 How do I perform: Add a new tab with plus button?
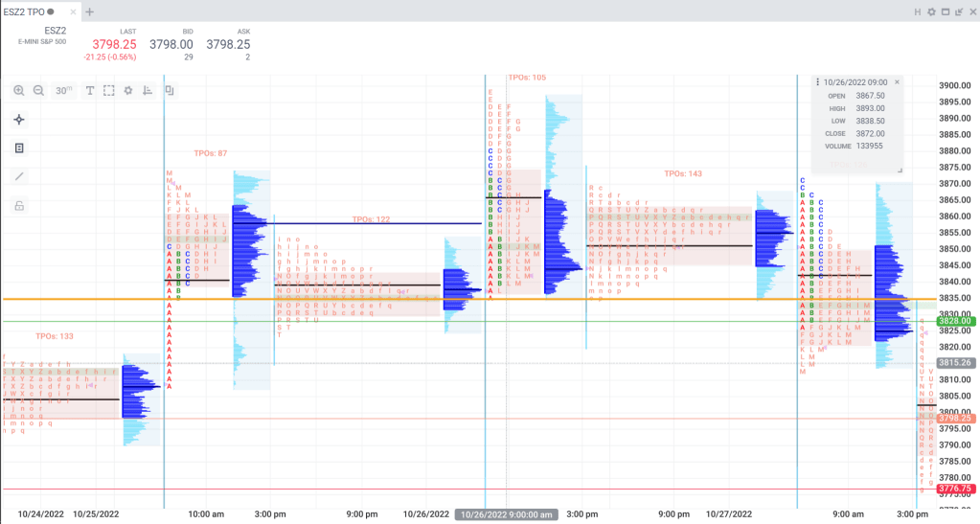tap(90, 11)
